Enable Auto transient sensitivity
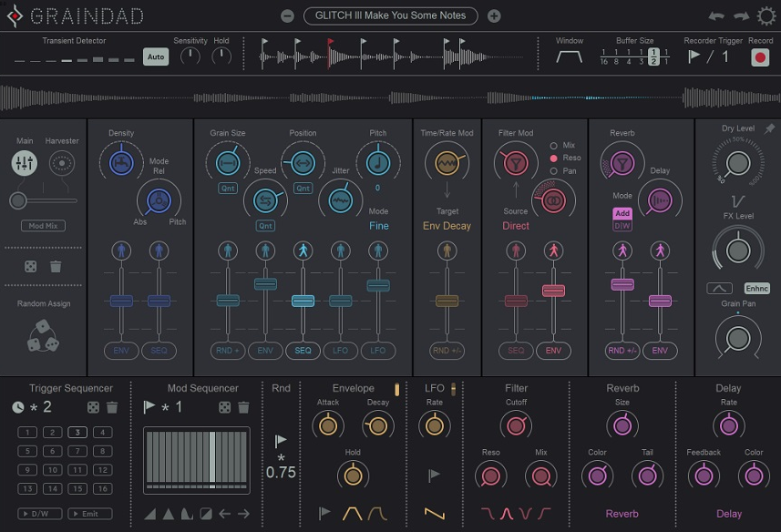 tap(154, 56)
